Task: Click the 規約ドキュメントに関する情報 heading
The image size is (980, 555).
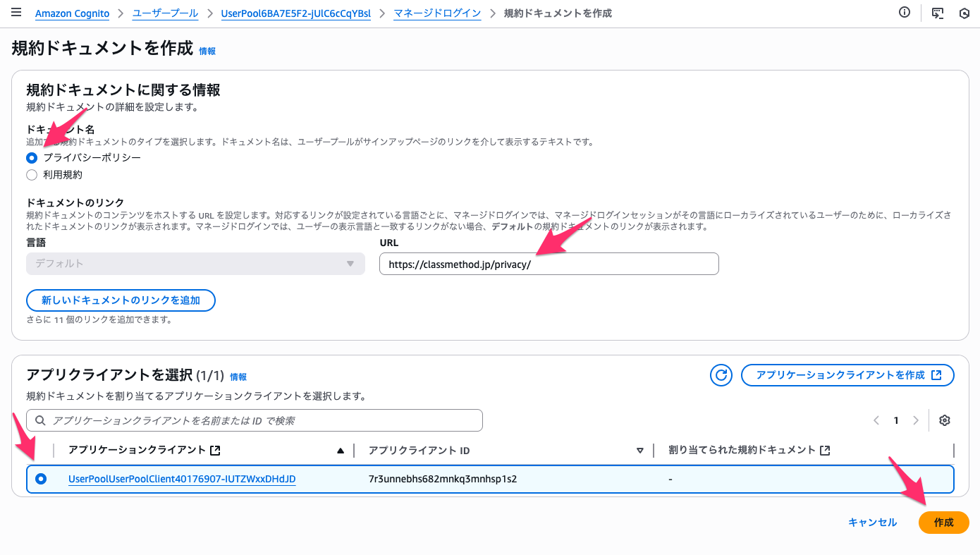Action: click(123, 90)
